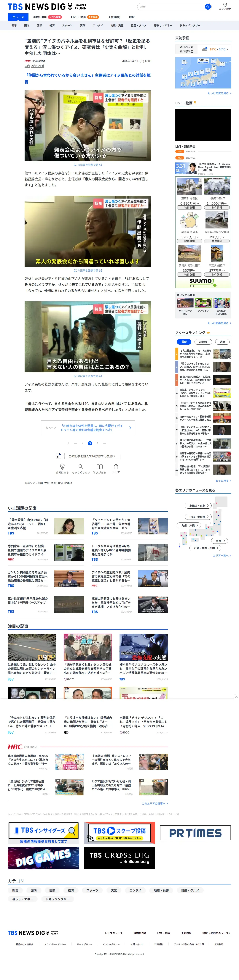Open the TBSスクープ投稿 banner
The width and height of the screenshot is (239, 980).
(120, 832)
